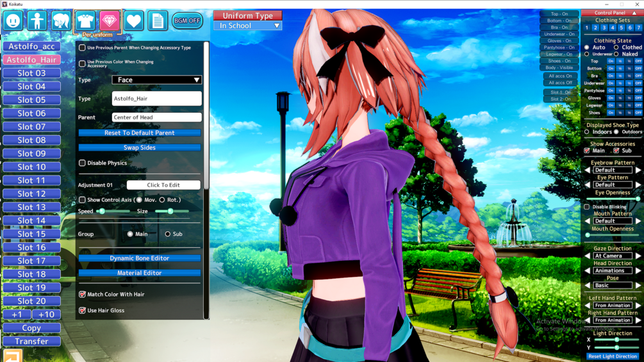Image resolution: width=644 pixels, height=362 pixels.
Task: Open the Eyebrow Pattern Default box
Action: pyautogui.click(x=613, y=170)
